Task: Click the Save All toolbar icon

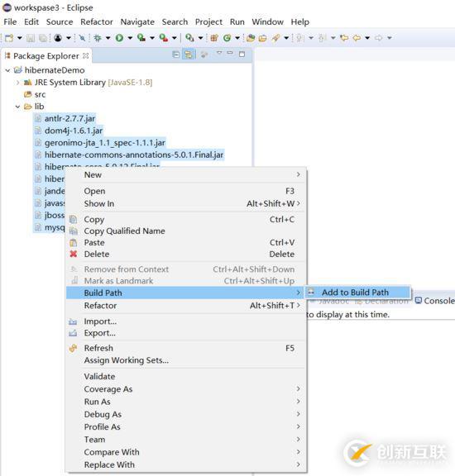Action: (43, 38)
